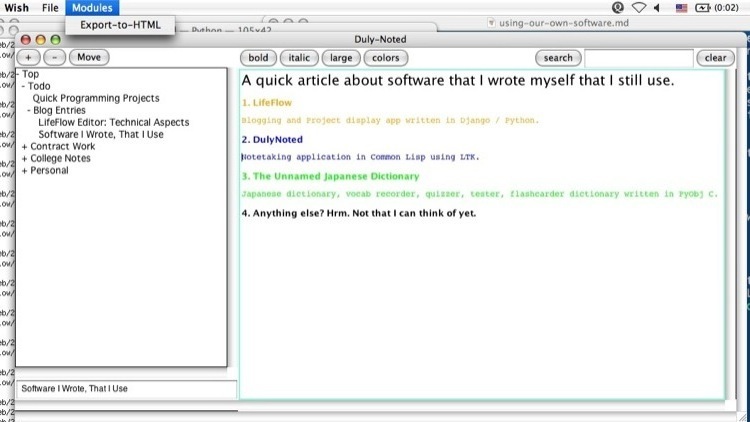
Task: Zoom the Duly-Noted window
Action: click(x=55, y=40)
